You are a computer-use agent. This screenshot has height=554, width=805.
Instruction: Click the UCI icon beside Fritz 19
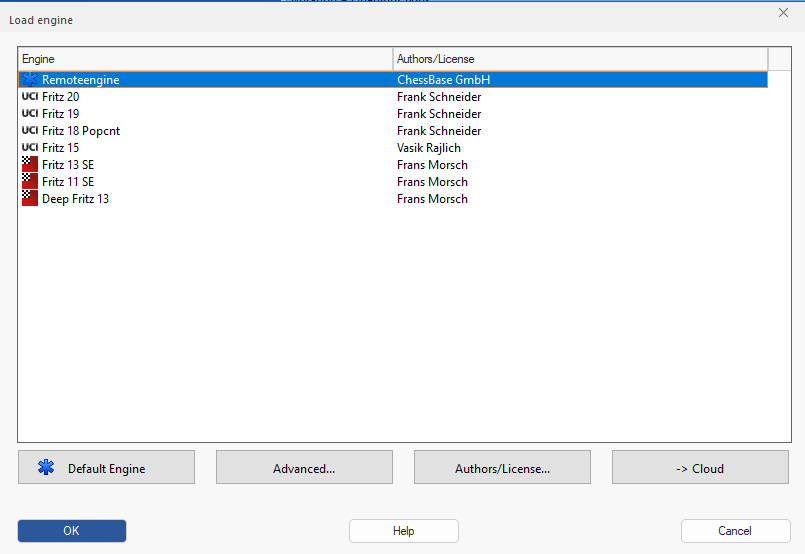click(x=30, y=114)
